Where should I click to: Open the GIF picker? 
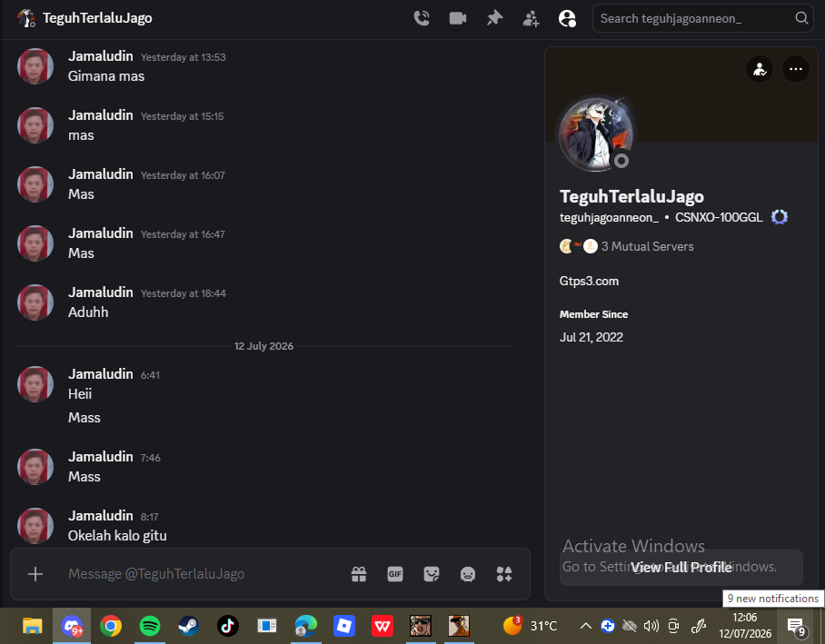[x=395, y=574]
